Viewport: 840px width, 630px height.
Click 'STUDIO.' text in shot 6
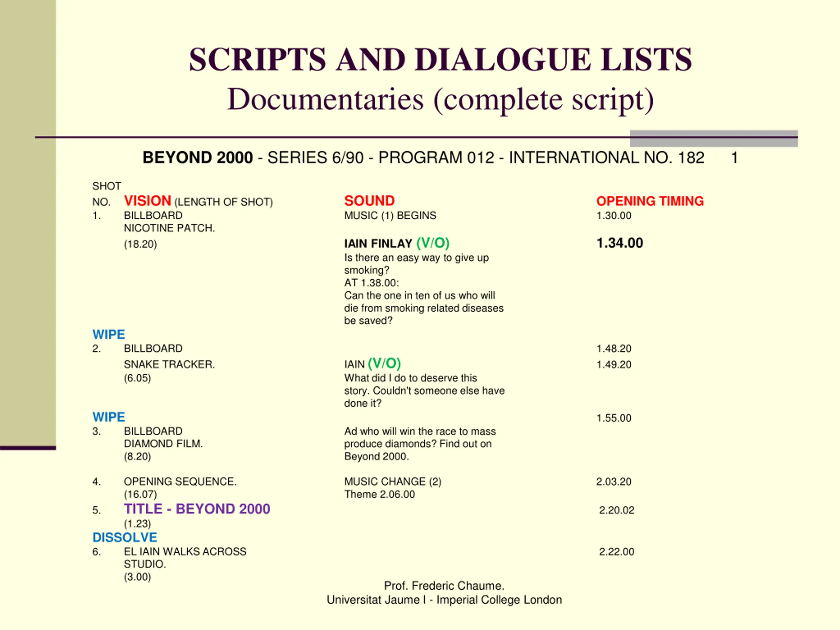coord(145,564)
